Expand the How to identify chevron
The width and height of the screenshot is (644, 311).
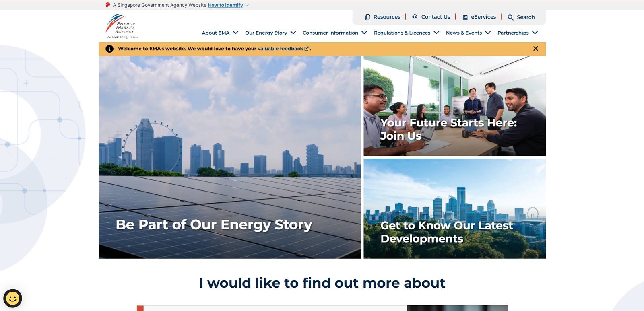[x=247, y=5]
